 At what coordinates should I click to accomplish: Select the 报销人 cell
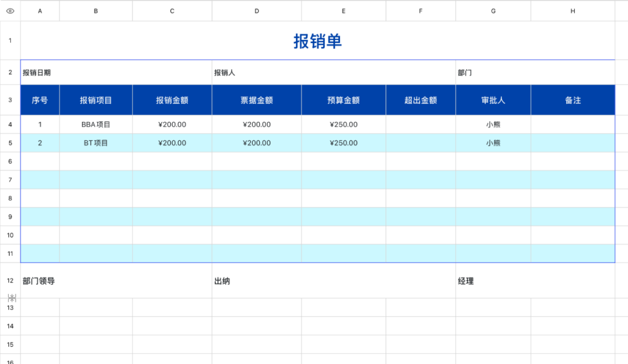pos(225,73)
